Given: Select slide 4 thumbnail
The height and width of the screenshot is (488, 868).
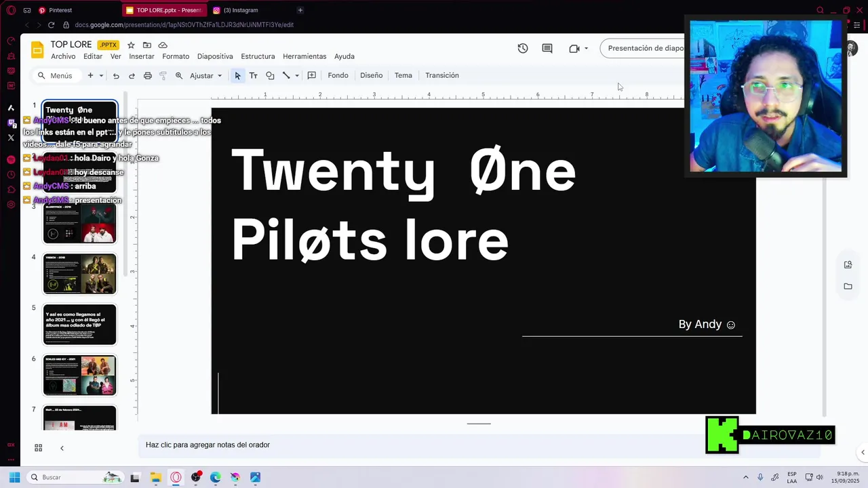Looking at the screenshot, I should (80, 274).
